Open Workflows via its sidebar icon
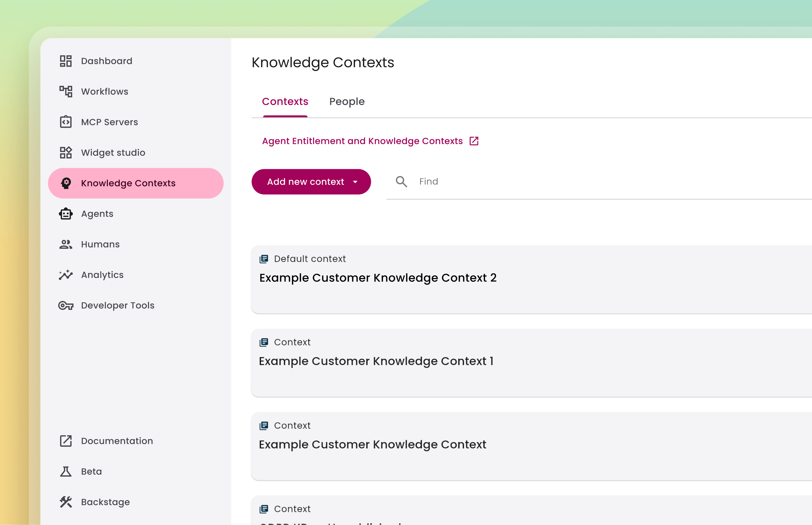The image size is (812, 525). [66, 91]
